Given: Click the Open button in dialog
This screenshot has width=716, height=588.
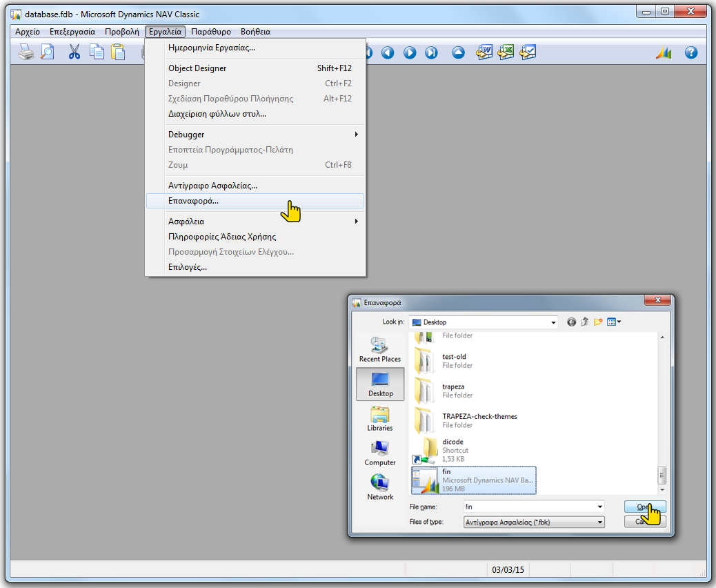Looking at the screenshot, I should tap(645, 507).
